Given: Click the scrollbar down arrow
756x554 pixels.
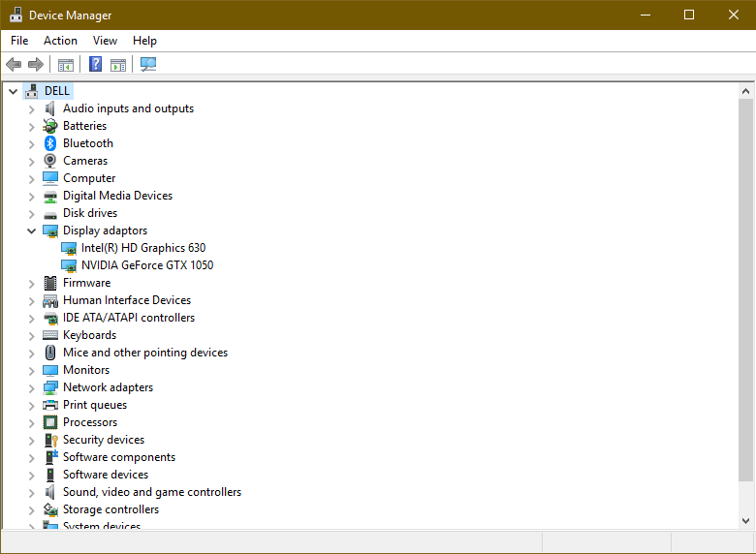Looking at the screenshot, I should [746, 521].
